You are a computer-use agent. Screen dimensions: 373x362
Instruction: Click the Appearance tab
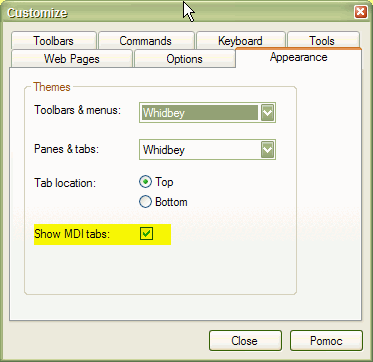click(299, 57)
